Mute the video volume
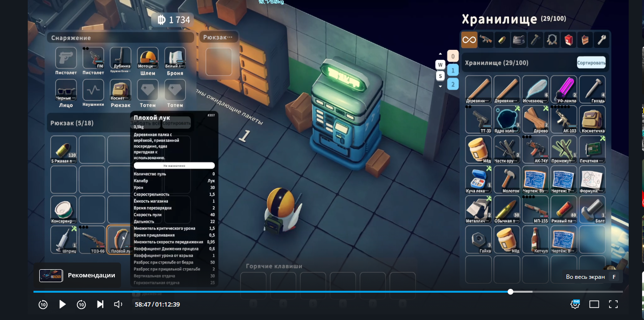This screenshot has width=644, height=320. click(x=118, y=304)
